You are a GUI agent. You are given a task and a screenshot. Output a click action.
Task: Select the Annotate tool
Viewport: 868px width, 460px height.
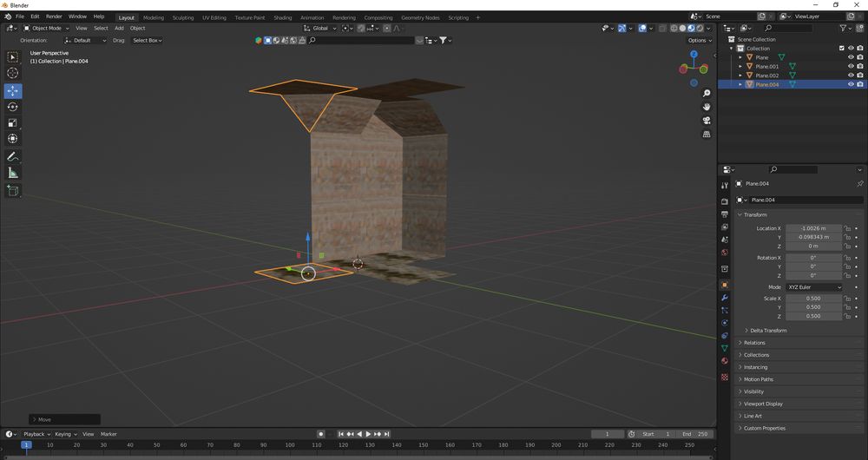coord(13,156)
